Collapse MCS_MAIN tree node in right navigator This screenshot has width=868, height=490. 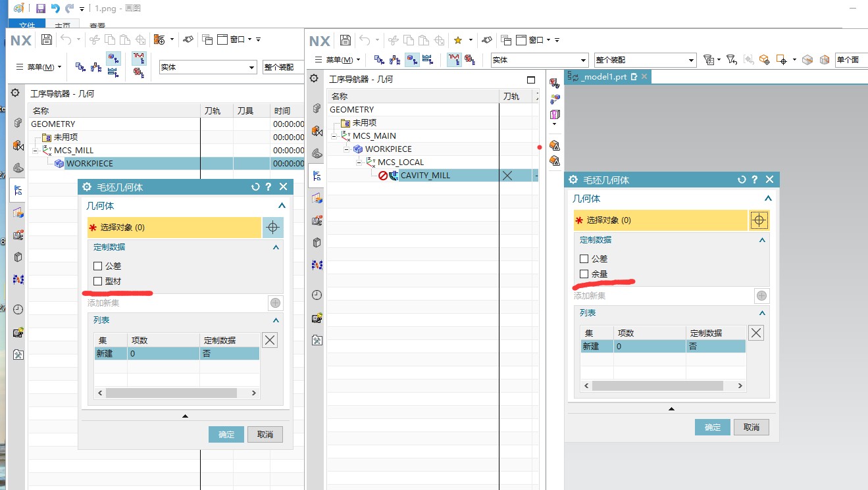[x=334, y=135]
